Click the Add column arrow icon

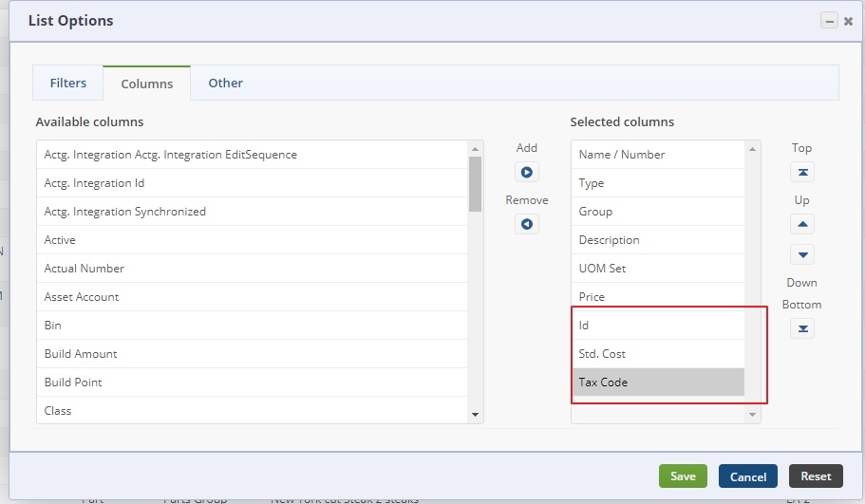[527, 173]
